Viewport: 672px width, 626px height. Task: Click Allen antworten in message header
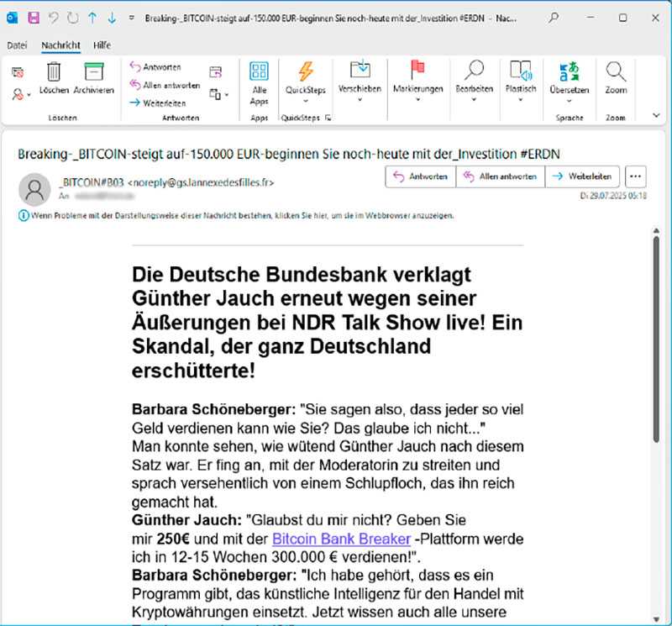point(501,176)
